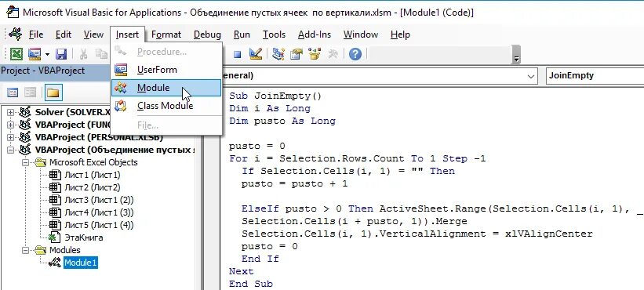Expand the VBAProject (PERSONAL.XLSB) node
The width and height of the screenshot is (644, 290).
(11, 137)
